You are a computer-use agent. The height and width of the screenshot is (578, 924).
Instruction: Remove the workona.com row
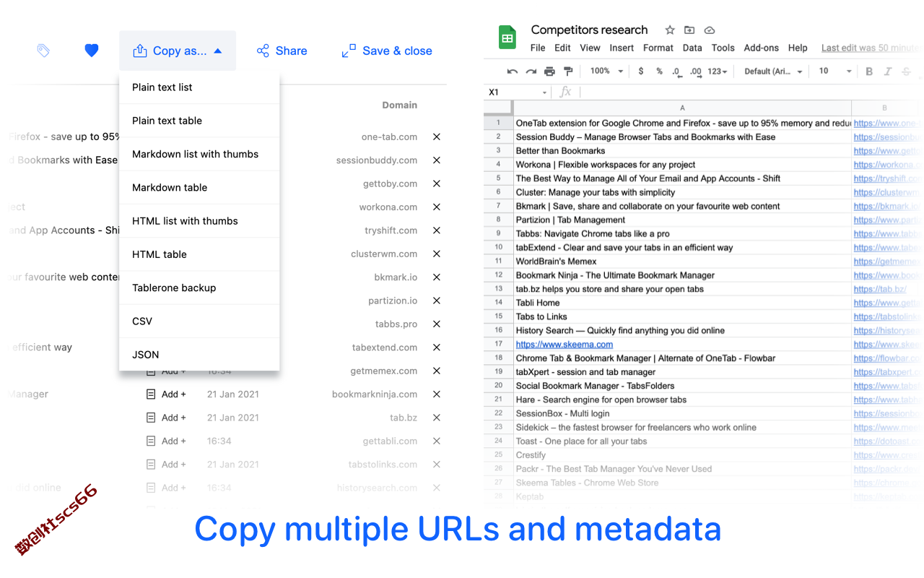(437, 207)
